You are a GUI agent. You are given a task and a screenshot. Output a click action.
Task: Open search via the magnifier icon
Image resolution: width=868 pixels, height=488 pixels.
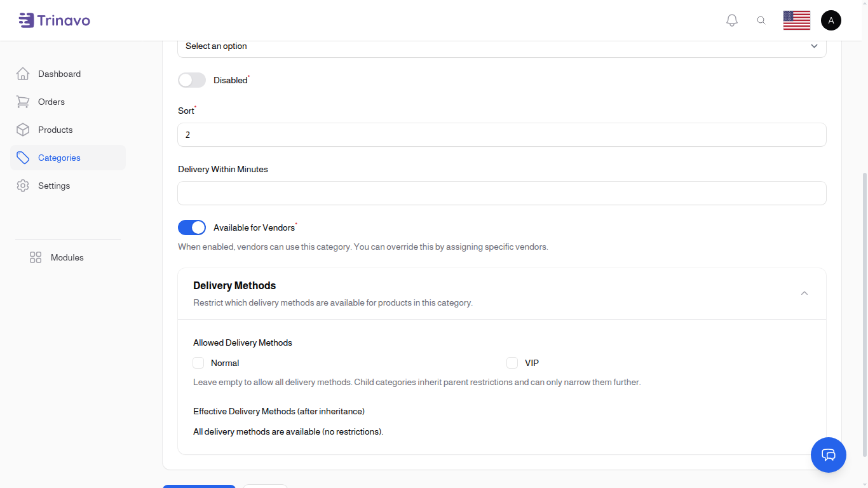coord(761,20)
